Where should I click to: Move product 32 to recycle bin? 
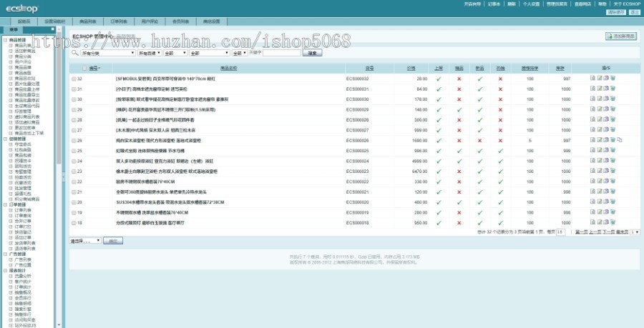click(613, 78)
